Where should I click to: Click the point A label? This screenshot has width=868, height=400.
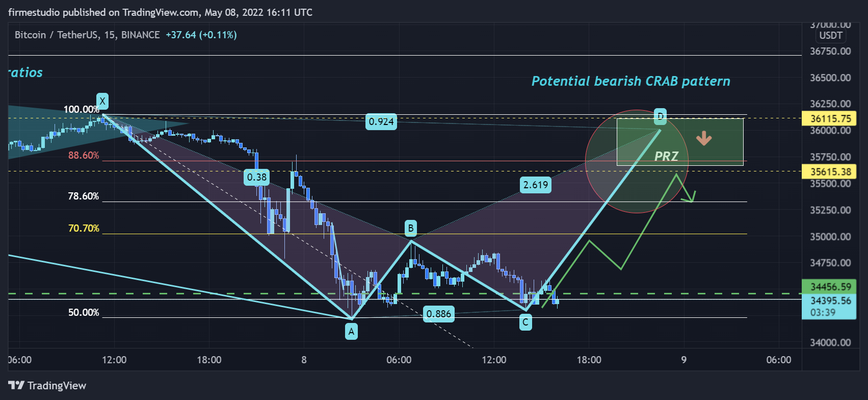pyautogui.click(x=351, y=332)
